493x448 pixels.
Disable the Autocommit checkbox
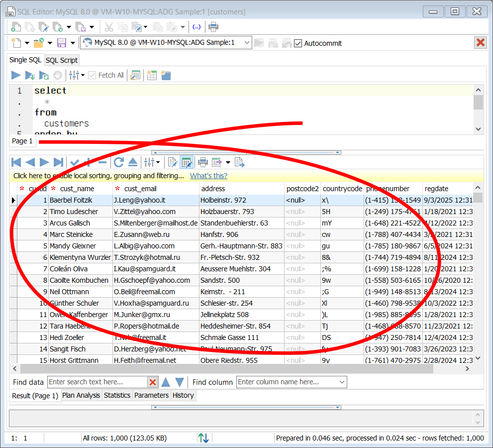tap(297, 43)
